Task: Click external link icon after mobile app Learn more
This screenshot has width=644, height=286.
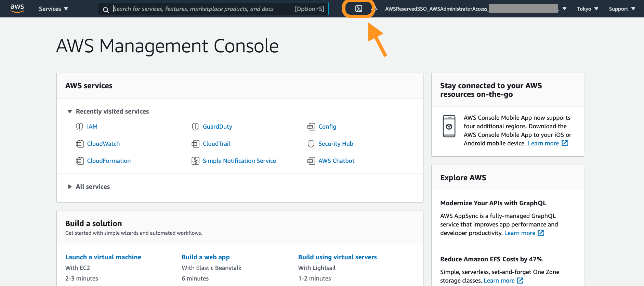Action: tap(565, 143)
